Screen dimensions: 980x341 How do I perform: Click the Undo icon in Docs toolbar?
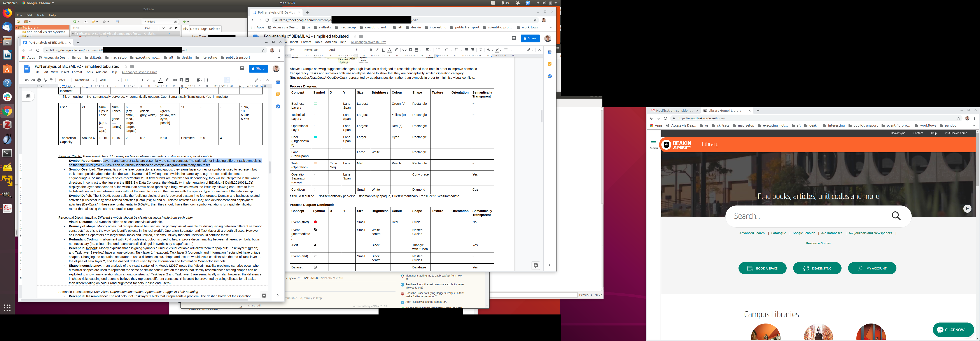tap(27, 80)
